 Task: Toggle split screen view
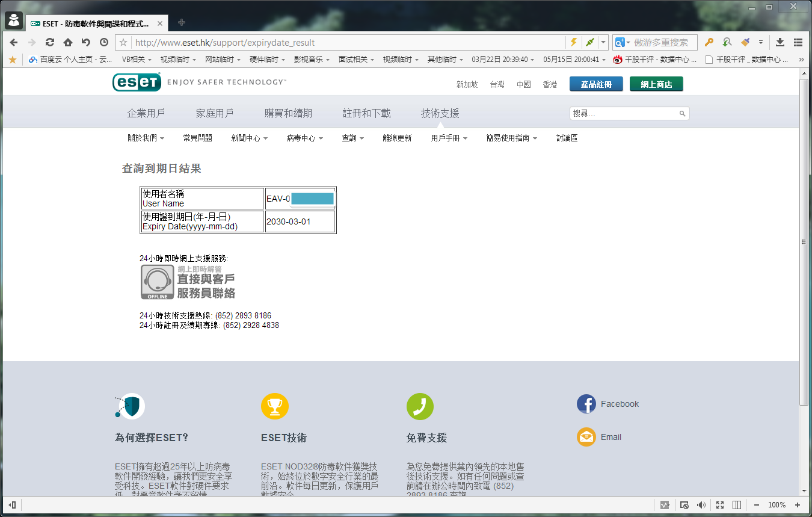pos(737,505)
